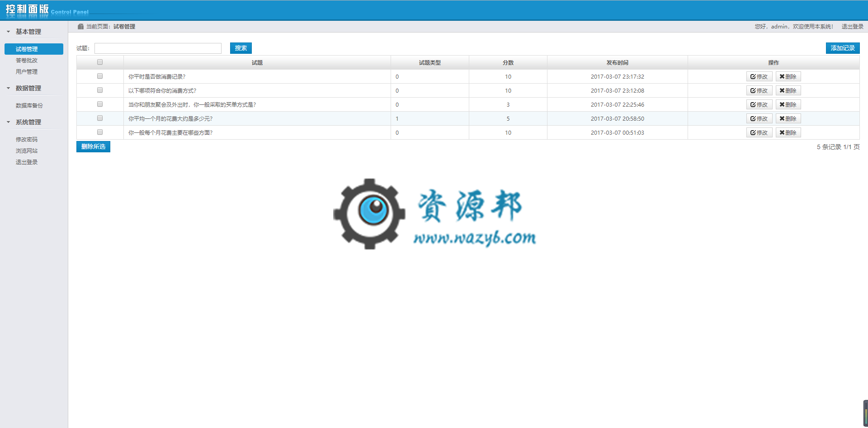Click the 操作 column header
The height and width of the screenshot is (428, 868).
[x=774, y=63]
